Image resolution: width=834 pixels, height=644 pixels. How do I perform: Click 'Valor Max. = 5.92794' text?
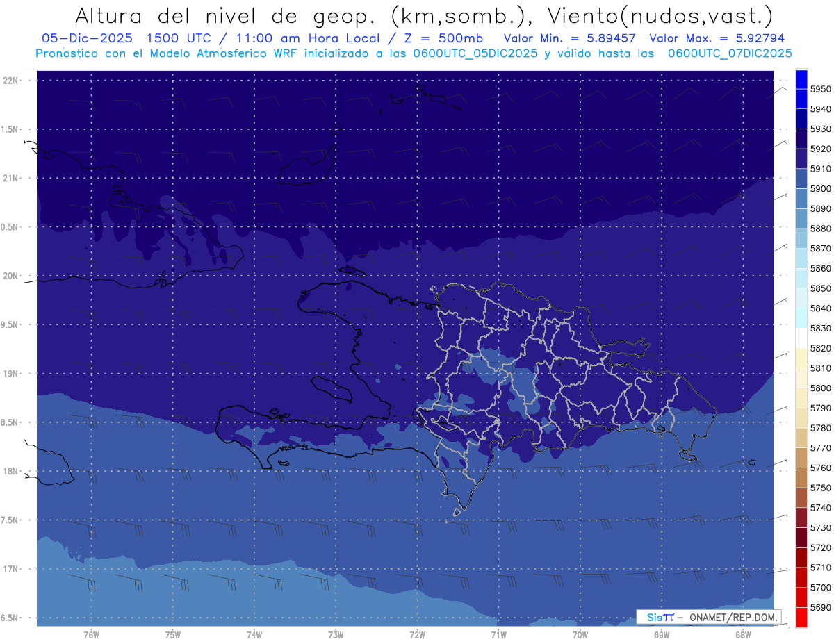[717, 39]
